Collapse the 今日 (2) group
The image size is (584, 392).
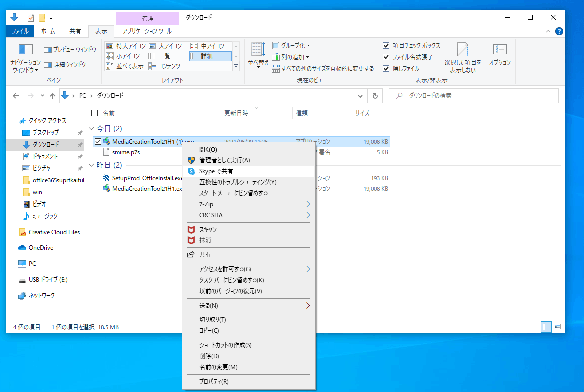coord(91,129)
